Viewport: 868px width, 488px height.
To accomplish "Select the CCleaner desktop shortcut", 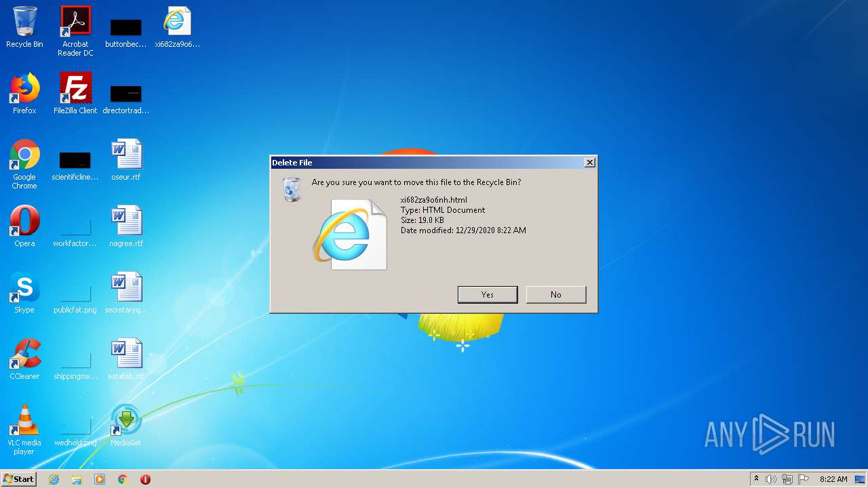I will tap(24, 359).
